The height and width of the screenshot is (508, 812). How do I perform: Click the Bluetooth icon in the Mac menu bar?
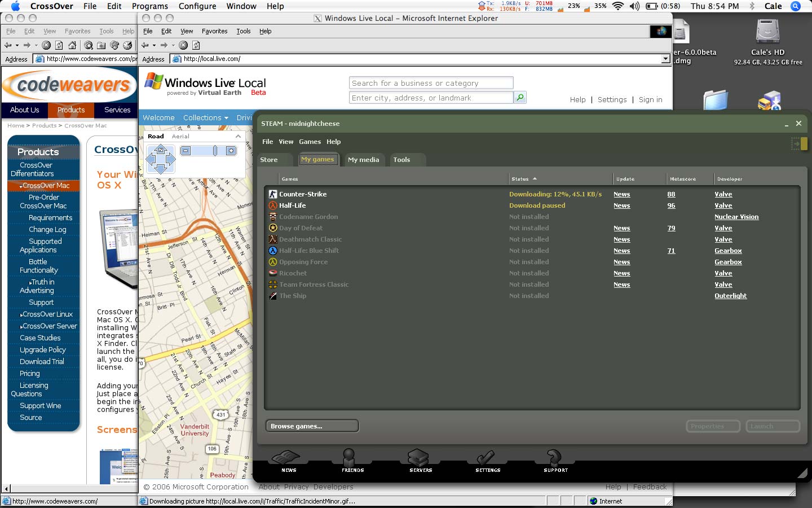(752, 6)
